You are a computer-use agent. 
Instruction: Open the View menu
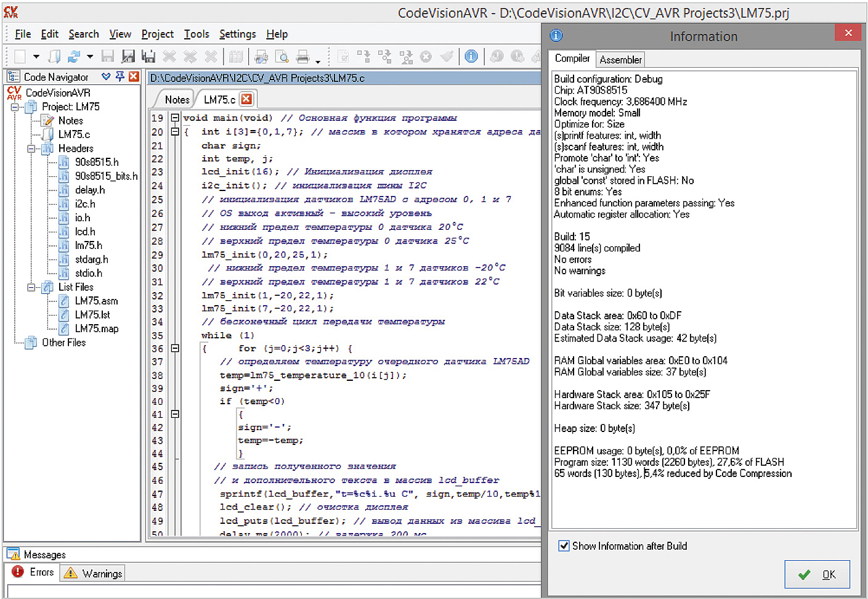coord(120,34)
